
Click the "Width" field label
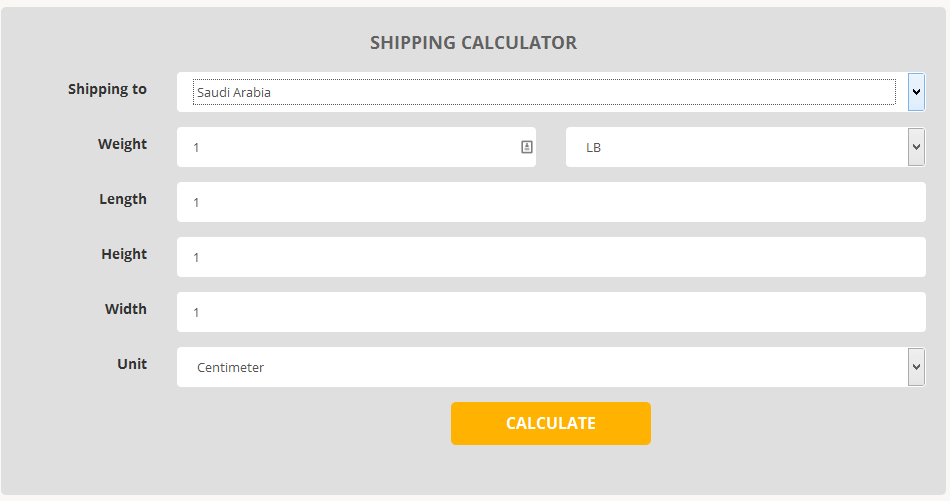click(x=126, y=309)
